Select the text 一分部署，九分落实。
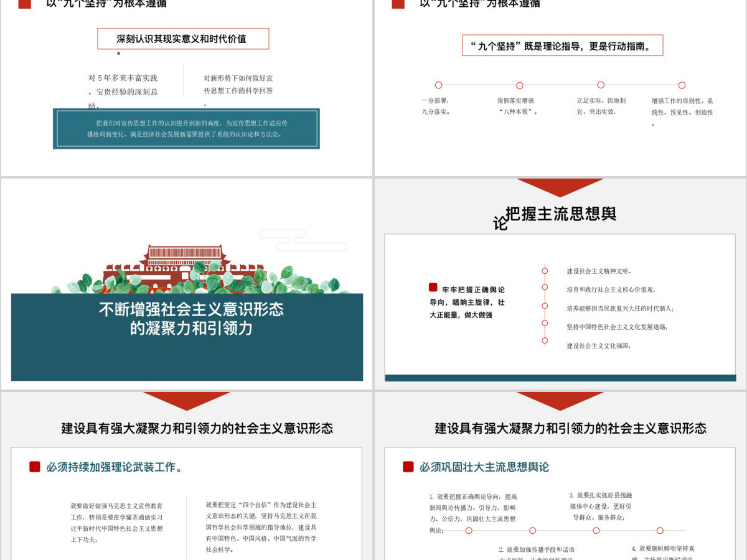This screenshot has width=747, height=560. click(x=436, y=106)
